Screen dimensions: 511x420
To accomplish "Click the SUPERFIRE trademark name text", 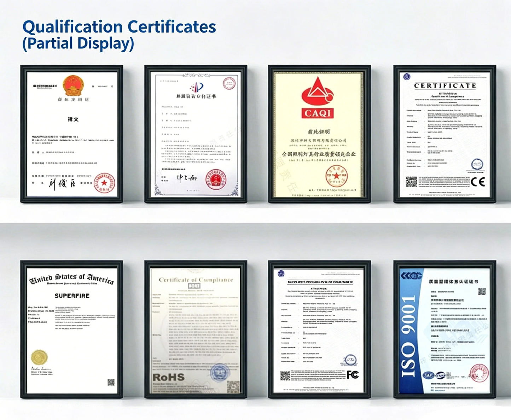I will tap(72, 296).
